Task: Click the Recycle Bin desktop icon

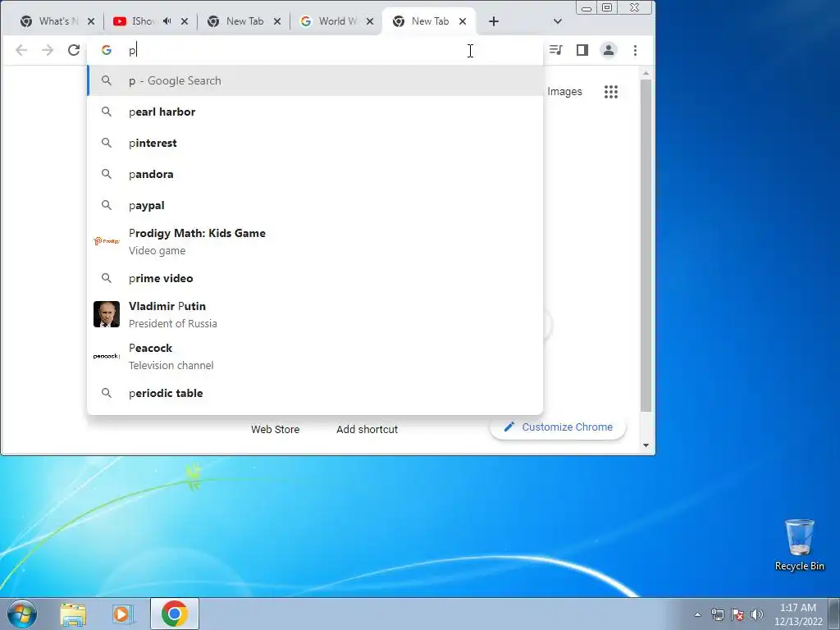Action: pos(799,545)
